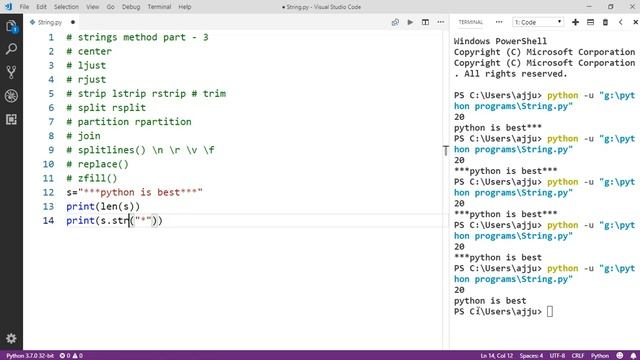The height and width of the screenshot is (360, 640).
Task: Click the 'print(len(s))' code line
Action: [103, 207]
